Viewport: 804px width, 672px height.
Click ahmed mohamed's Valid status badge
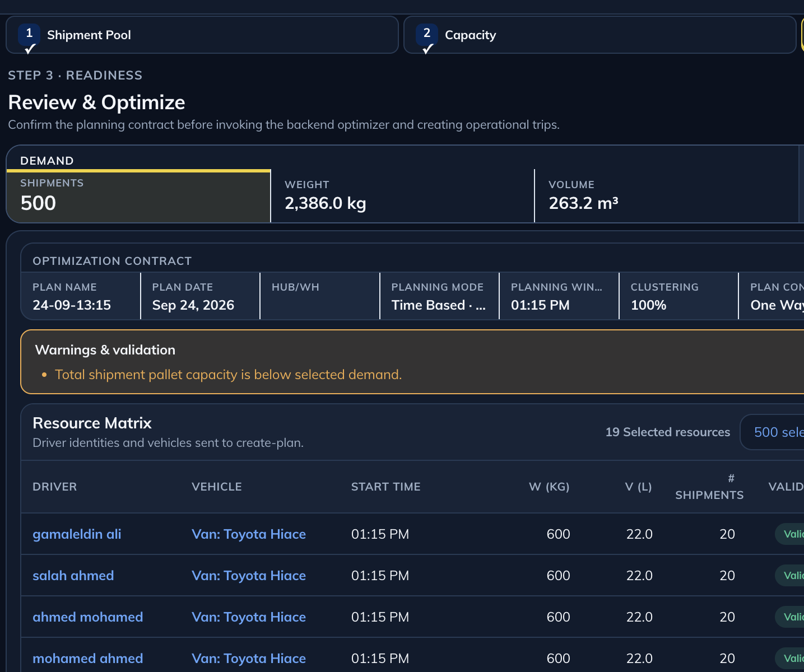click(790, 617)
